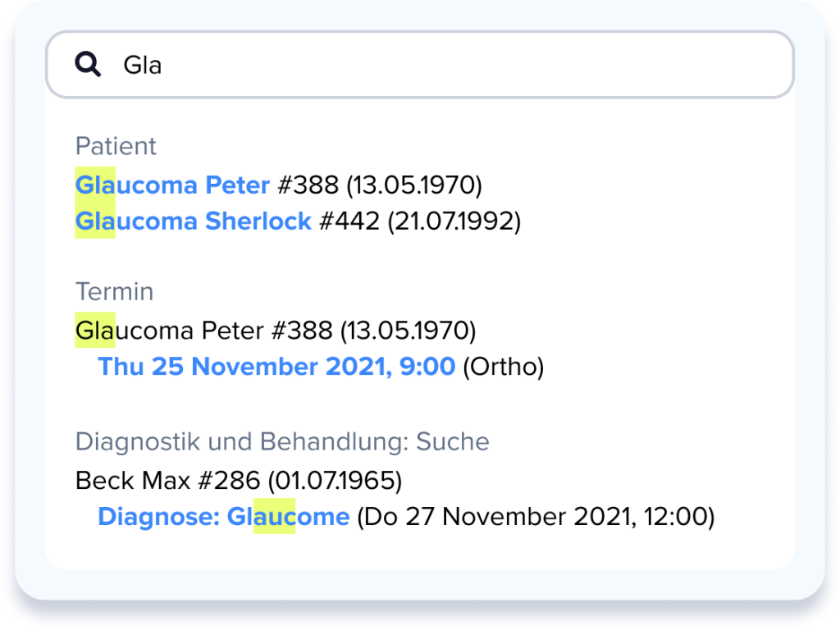This screenshot has width=840, height=630.
Task: Open appointment Thu 25 November 2021, 9:00
Action: coord(276,367)
